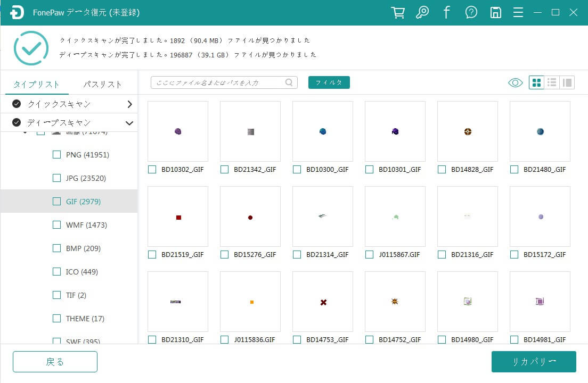Click the FonePaw logo icon
Screen dimensions: 588x383
(x=17, y=12)
